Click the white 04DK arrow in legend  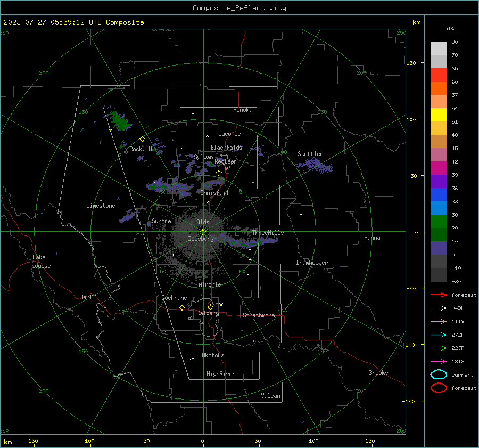[x=439, y=308]
